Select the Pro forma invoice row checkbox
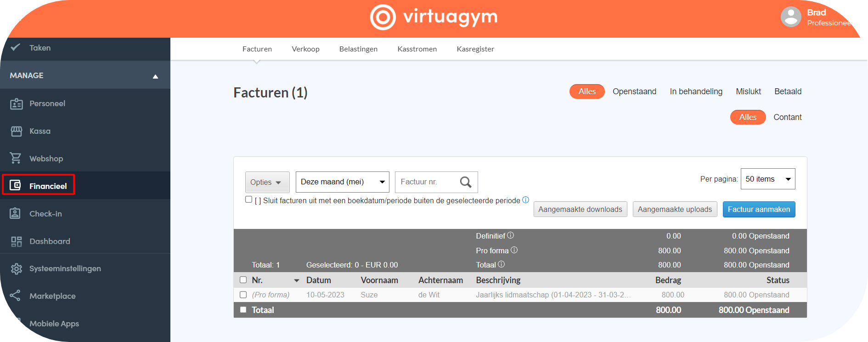868x342 pixels. [243, 295]
